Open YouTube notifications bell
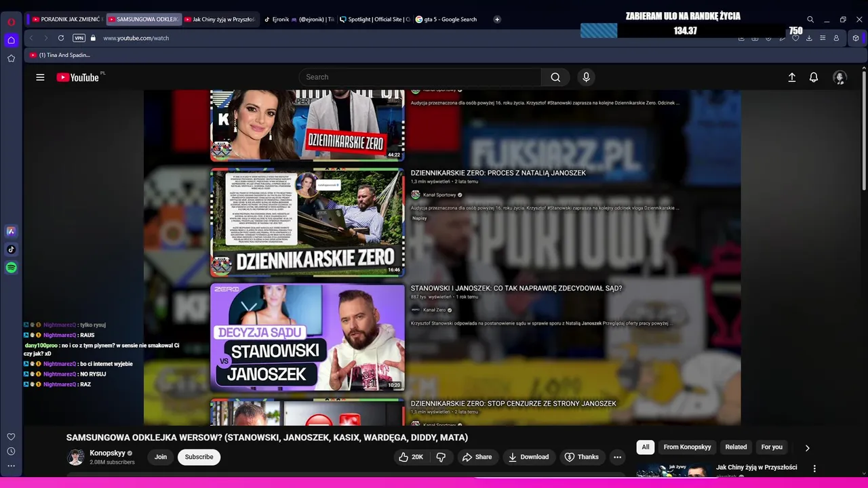868x488 pixels. pyautogui.click(x=814, y=77)
